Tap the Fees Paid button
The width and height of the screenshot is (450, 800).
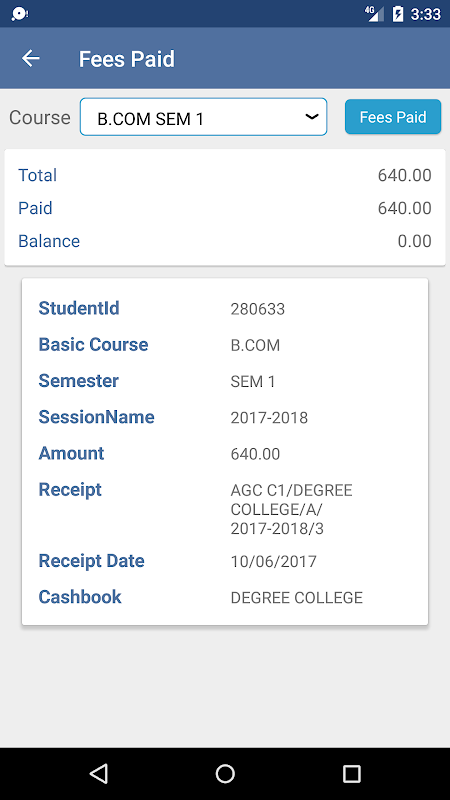coord(393,117)
